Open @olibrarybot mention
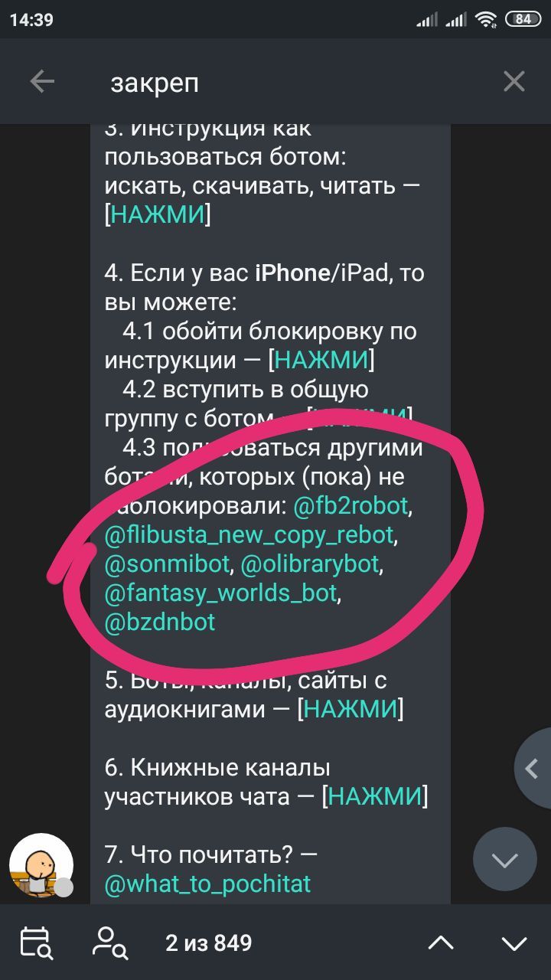The image size is (551, 980). pos(310,563)
